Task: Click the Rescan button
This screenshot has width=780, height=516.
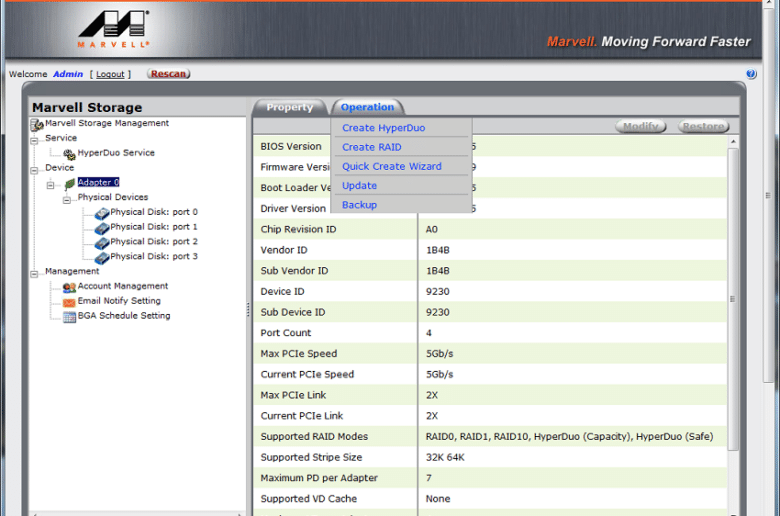Action: tap(169, 74)
